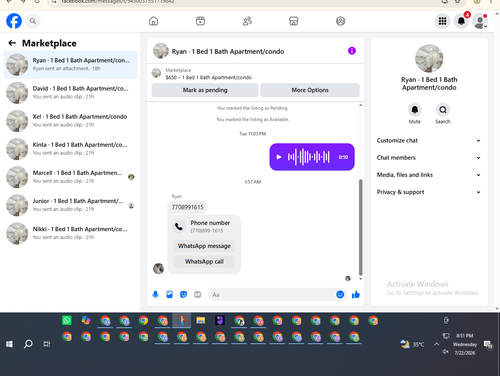500x376 pixels.
Task: Click Ryan chat header title
Action: tap(228, 51)
